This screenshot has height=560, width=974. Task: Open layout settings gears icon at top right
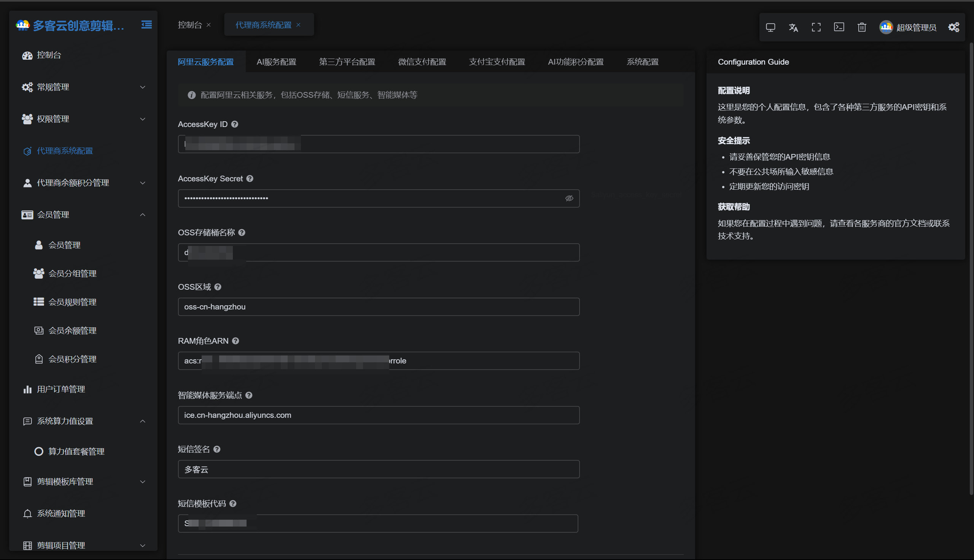953,27
